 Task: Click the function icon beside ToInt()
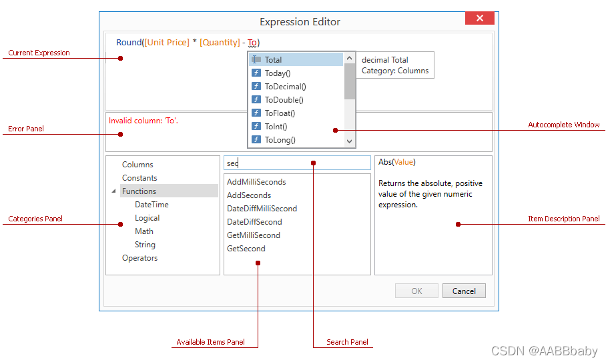coord(256,126)
